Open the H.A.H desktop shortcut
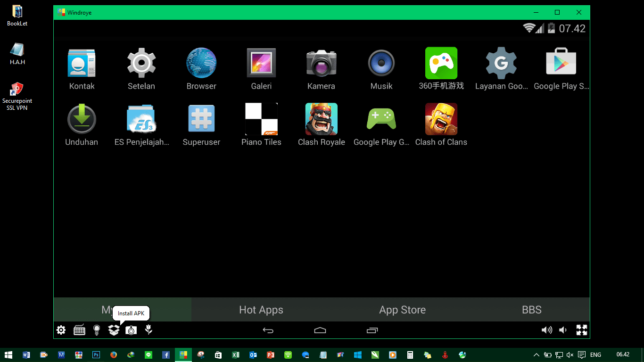The height and width of the screenshot is (362, 644). tap(17, 54)
